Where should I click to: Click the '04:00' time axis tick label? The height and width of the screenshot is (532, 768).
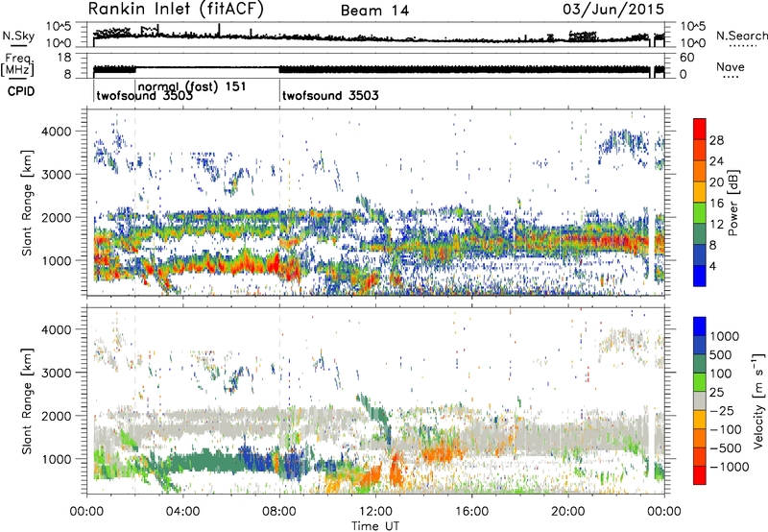click(x=182, y=512)
